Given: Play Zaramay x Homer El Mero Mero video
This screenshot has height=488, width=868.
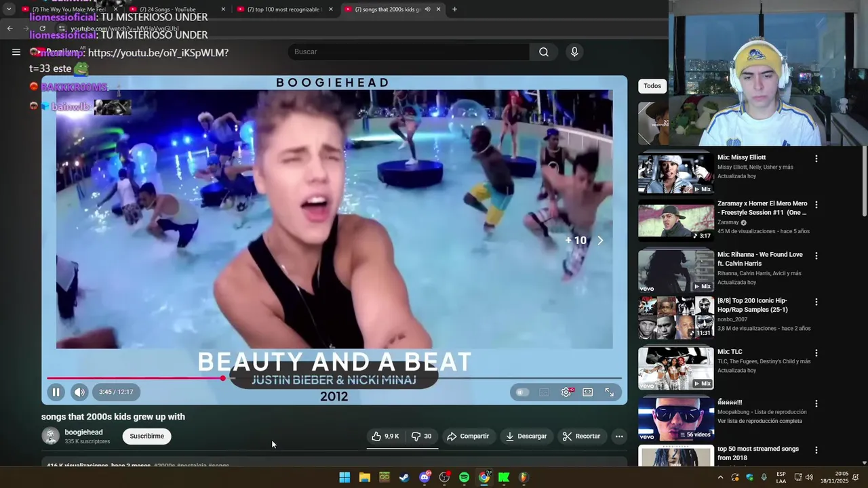Looking at the screenshot, I should 675,220.
